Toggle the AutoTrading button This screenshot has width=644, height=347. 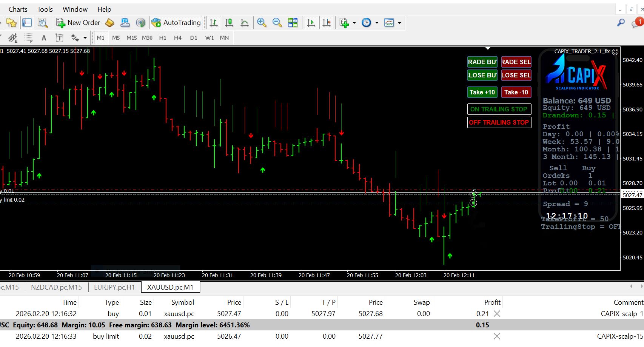[176, 23]
